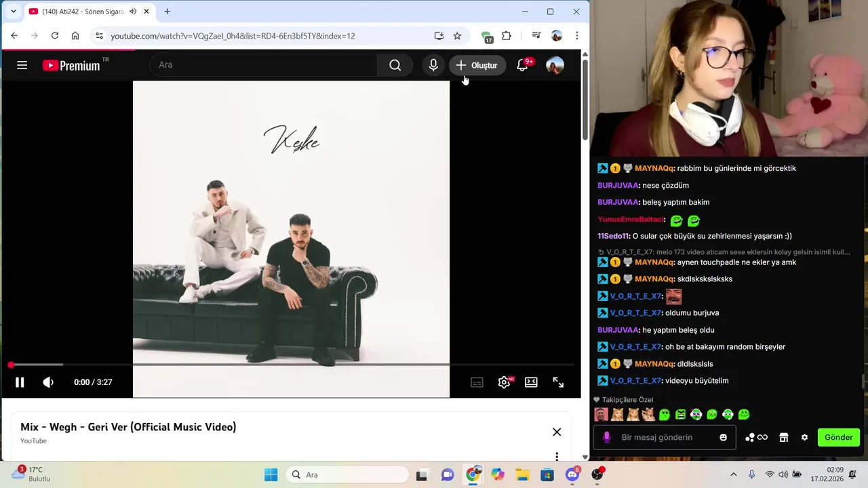
Task: Open YouTube account avatar menu
Action: [x=555, y=65]
